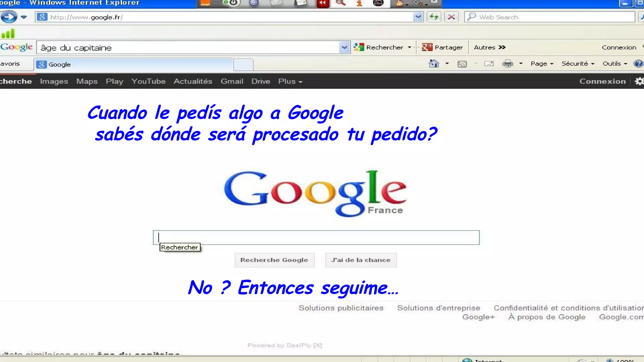The width and height of the screenshot is (644, 362).
Task: Click the stop loading X icon
Action: coord(451,17)
